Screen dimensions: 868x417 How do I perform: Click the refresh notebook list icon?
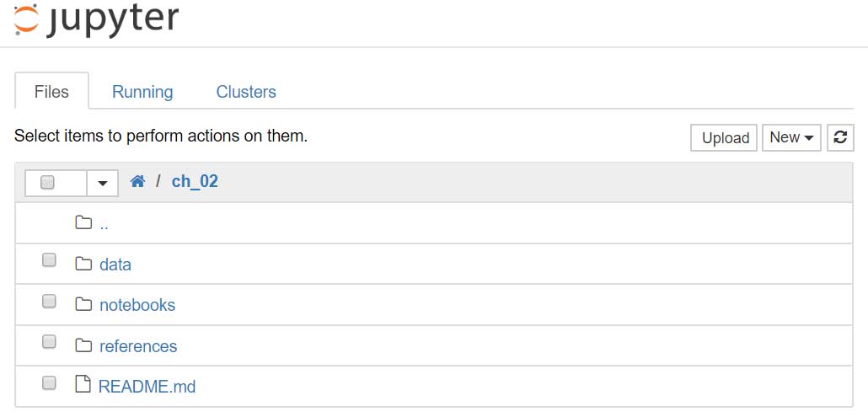click(x=840, y=137)
